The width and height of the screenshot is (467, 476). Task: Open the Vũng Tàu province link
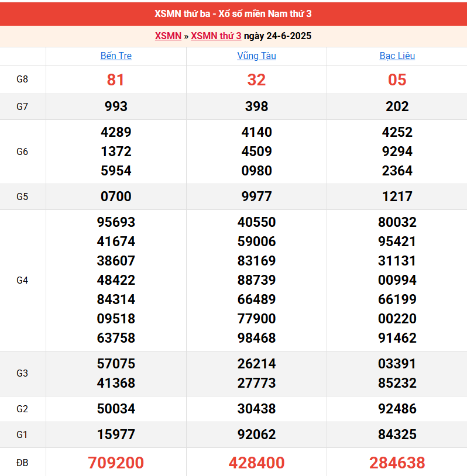pos(257,56)
